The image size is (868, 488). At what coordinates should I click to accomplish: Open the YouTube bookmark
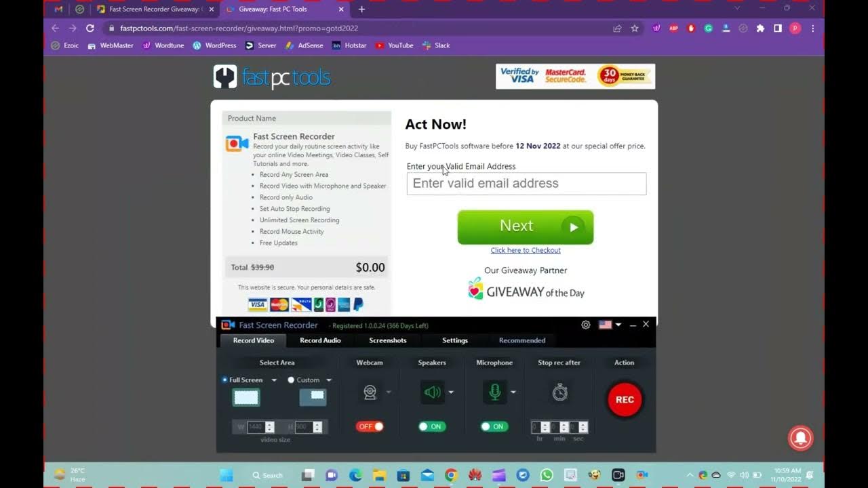[394, 45]
